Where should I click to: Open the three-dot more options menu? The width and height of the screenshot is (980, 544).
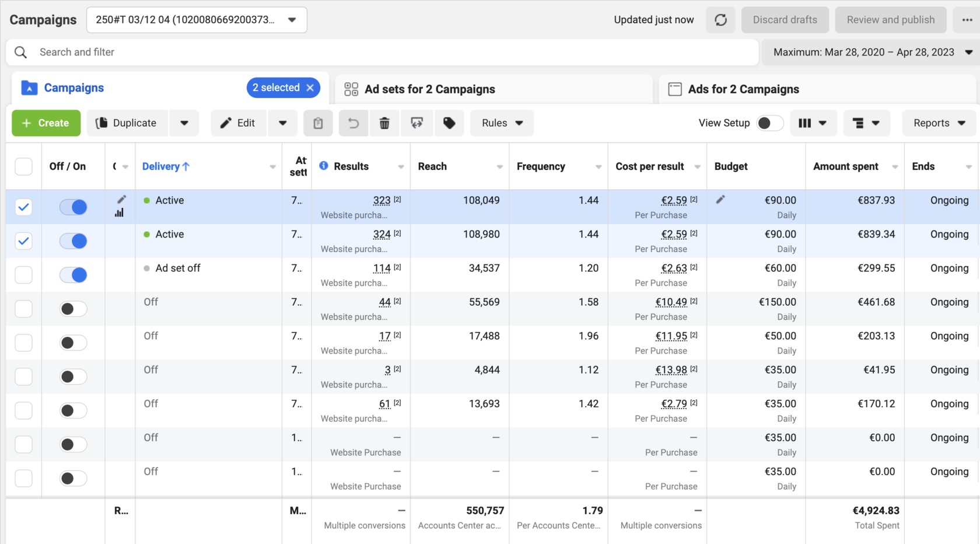coord(967,20)
